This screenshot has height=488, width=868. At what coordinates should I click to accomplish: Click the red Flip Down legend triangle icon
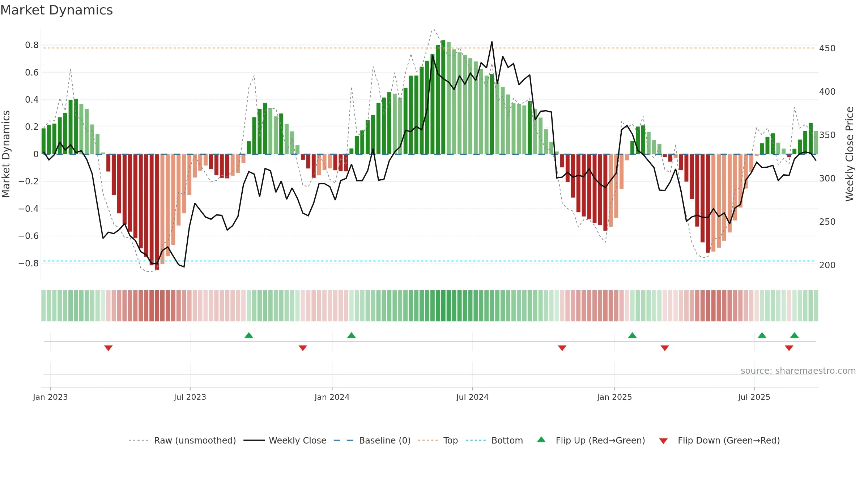click(x=663, y=441)
